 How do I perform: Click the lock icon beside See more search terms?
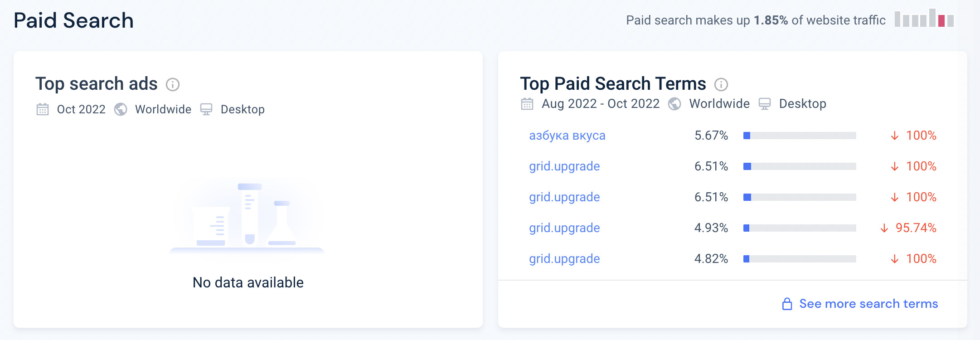(x=787, y=304)
